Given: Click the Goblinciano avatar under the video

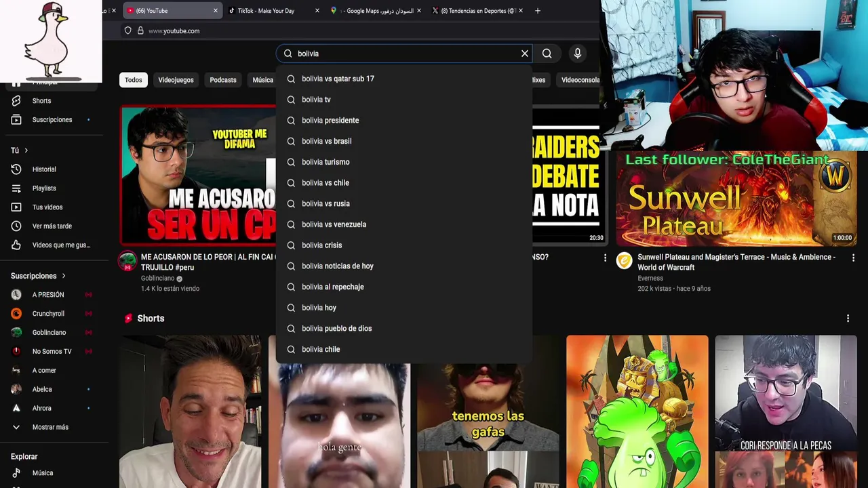Looking at the screenshot, I should (127, 261).
